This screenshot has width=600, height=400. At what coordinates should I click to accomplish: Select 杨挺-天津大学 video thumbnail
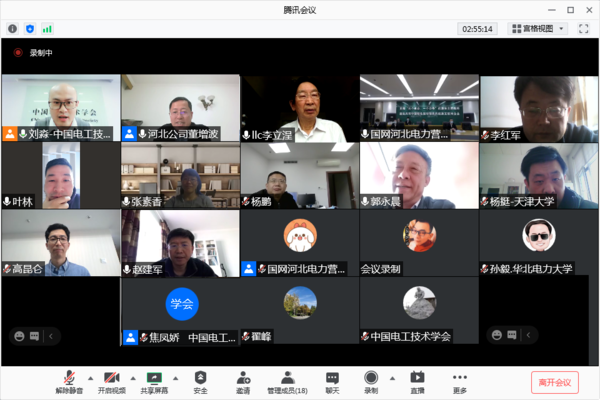click(x=538, y=176)
